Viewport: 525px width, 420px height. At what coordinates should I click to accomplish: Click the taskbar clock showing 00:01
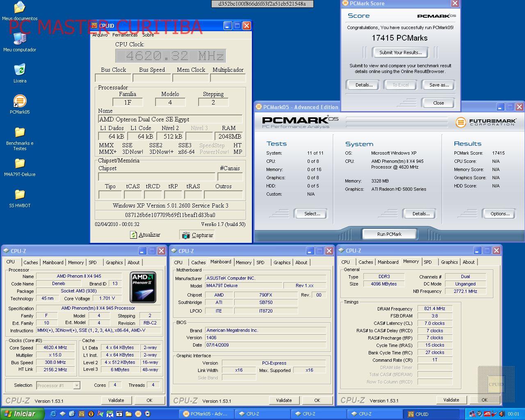(x=514, y=414)
